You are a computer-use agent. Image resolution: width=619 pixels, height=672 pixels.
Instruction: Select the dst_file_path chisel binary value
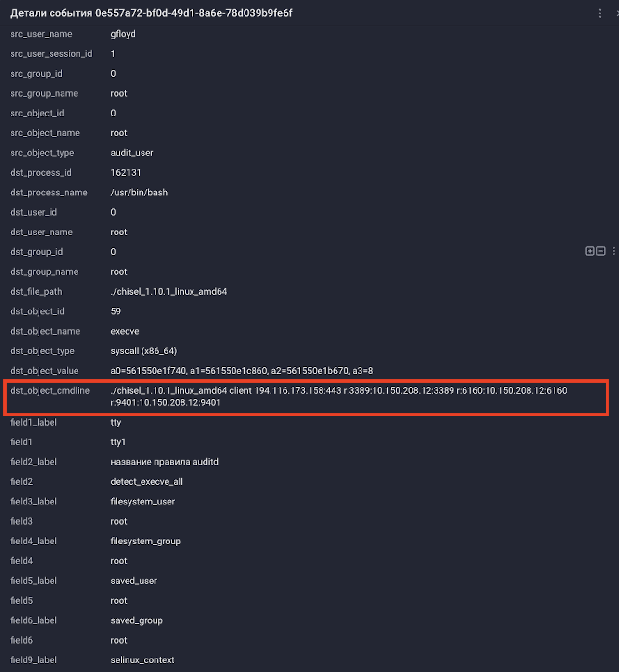click(x=168, y=291)
